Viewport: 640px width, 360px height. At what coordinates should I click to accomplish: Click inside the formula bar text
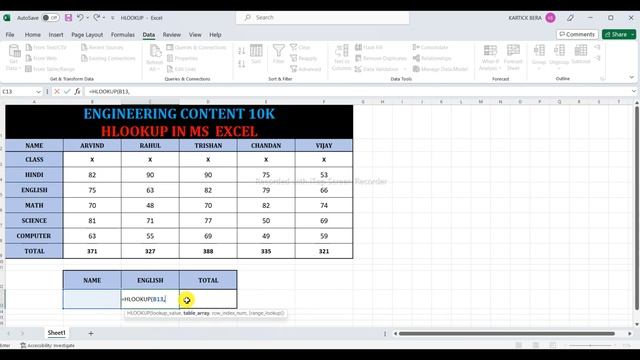(109, 92)
